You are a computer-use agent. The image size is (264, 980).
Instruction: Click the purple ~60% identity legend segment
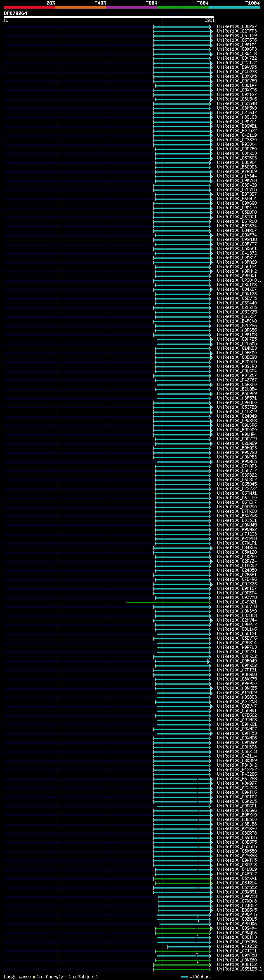pyautogui.click(x=132, y=7)
